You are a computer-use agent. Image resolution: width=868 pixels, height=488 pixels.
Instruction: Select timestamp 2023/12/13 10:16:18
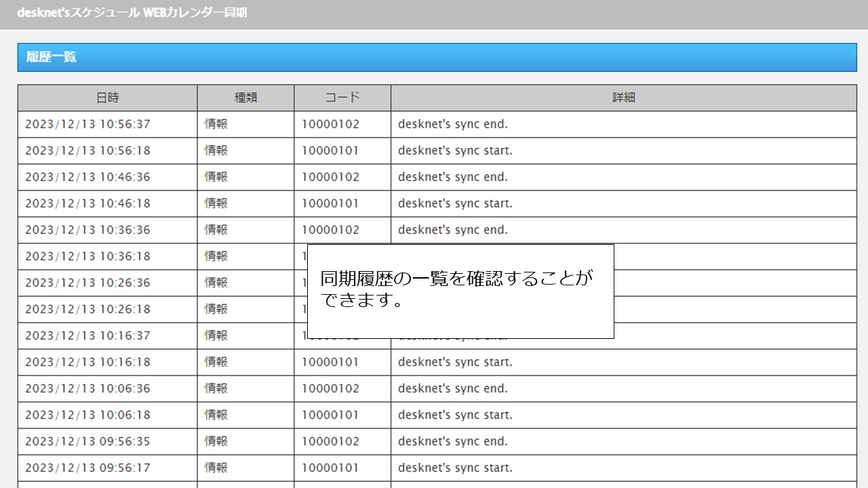point(87,362)
